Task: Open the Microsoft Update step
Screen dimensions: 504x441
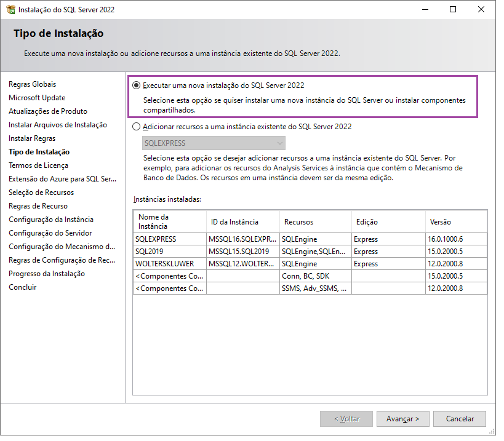Action: coord(37,98)
